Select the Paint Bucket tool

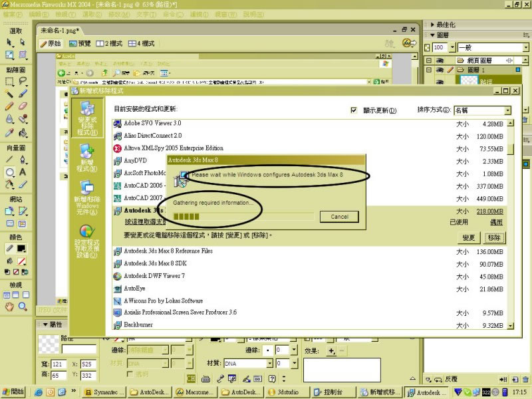pos(23,132)
